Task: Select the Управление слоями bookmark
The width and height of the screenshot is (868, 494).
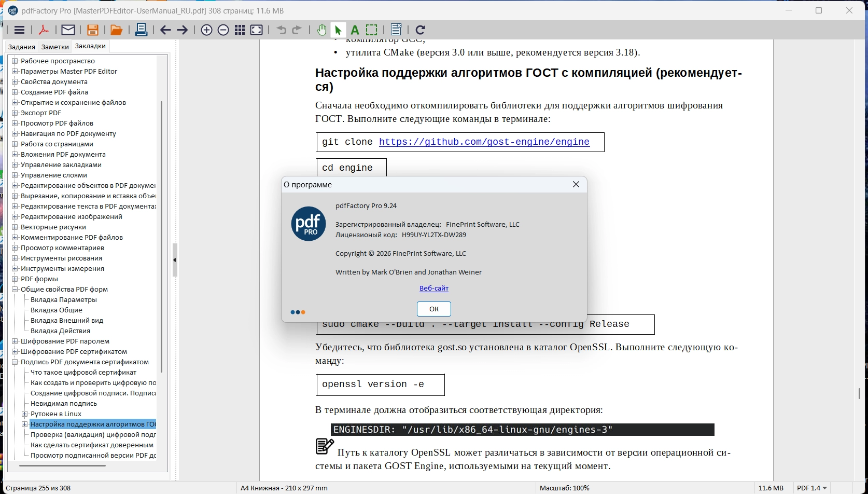Action: 54,175
